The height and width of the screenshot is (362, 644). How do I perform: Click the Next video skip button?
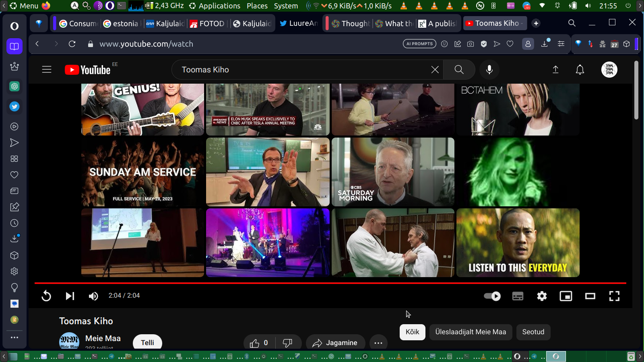[70, 296]
